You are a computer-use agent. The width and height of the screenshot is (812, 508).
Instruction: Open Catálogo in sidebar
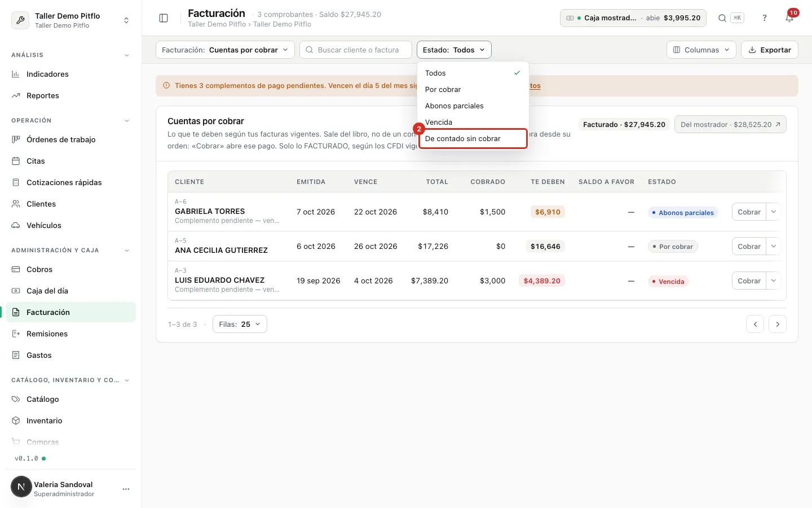click(x=70, y=399)
